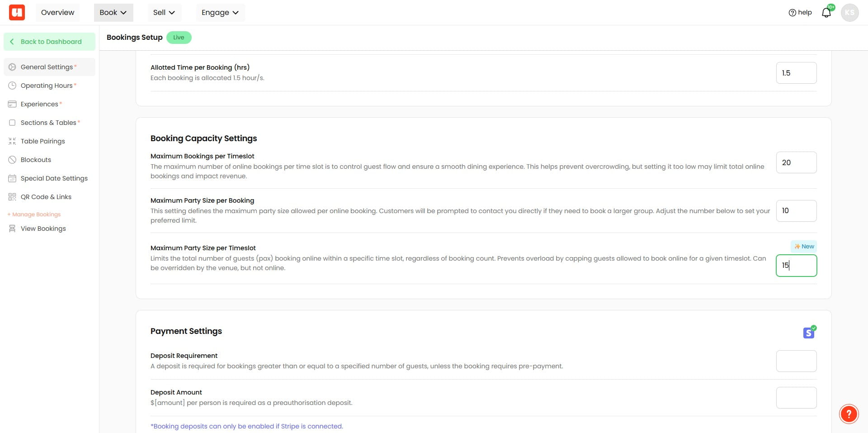868x433 pixels.
Task: Click the Deposit Amount input field
Action: click(796, 398)
